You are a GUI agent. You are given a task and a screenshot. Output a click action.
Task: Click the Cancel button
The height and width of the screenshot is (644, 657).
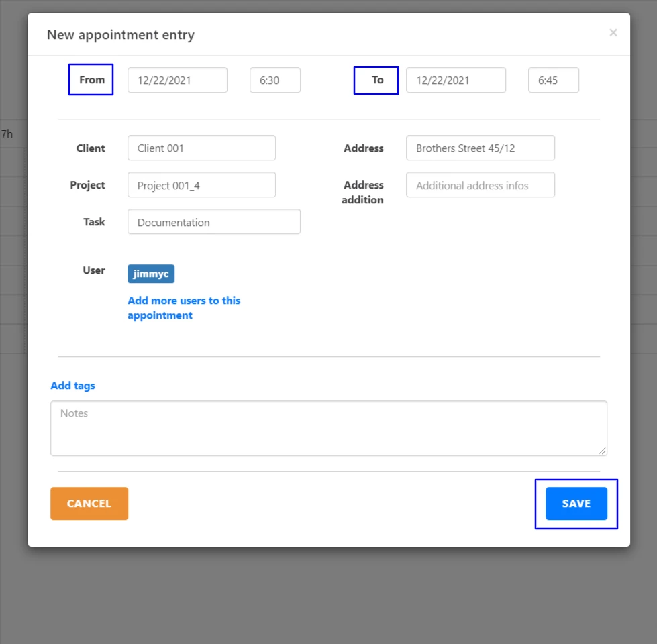point(89,503)
